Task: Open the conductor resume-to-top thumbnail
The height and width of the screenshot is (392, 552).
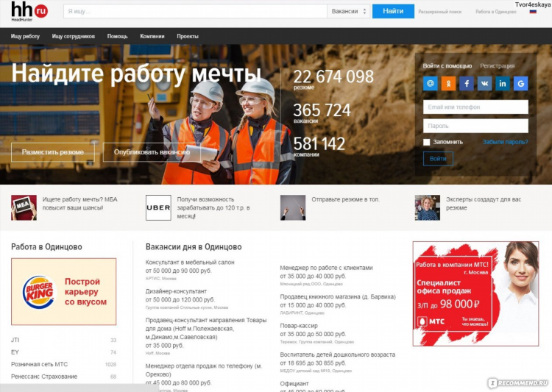Action: tap(293, 207)
